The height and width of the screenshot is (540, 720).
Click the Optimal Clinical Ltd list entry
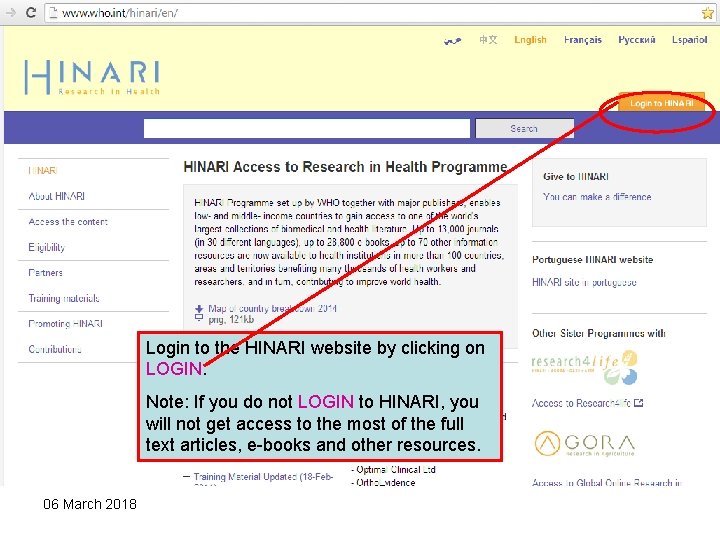(x=396, y=470)
